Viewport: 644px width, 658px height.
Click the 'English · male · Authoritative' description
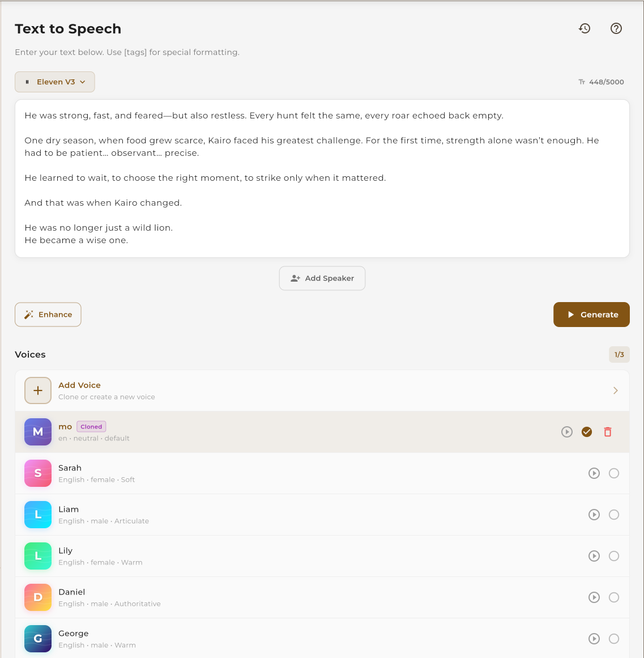pos(109,604)
